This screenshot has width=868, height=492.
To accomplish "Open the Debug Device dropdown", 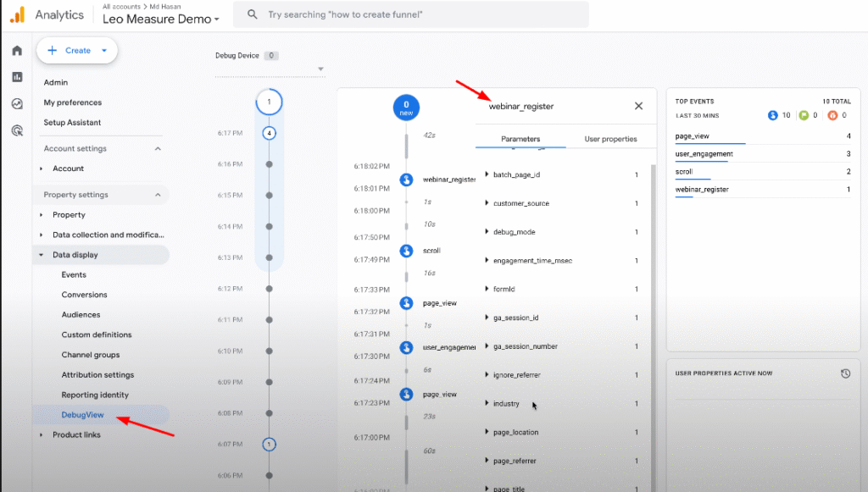I will pos(270,69).
